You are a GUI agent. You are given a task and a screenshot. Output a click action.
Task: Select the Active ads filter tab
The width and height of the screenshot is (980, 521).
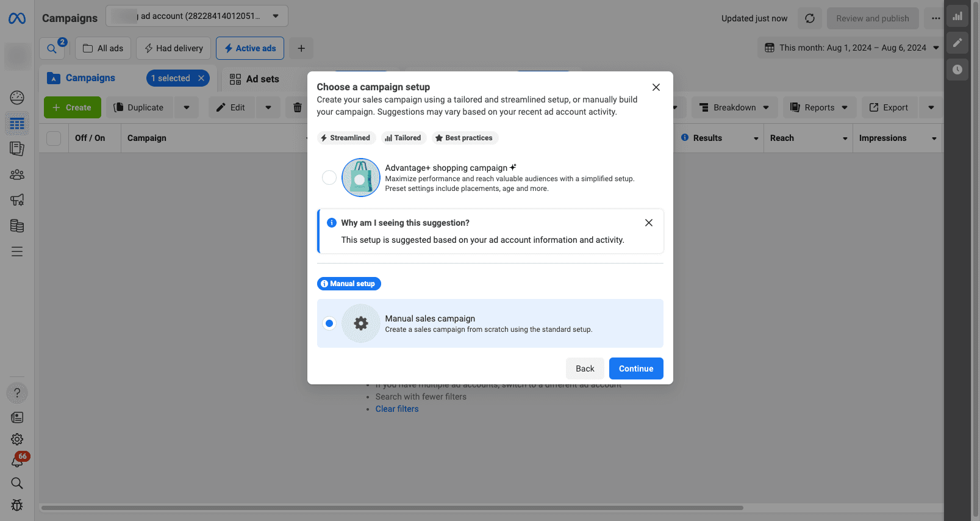249,48
